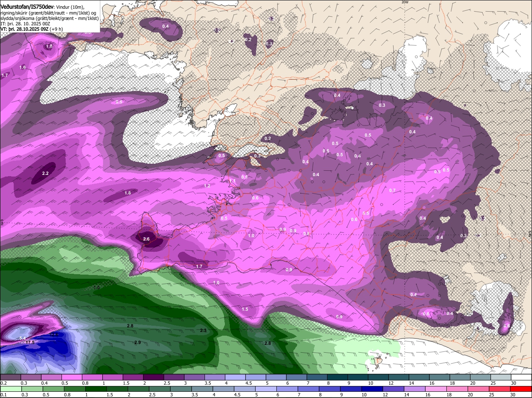The image size is (532, 398).
Task: Click the 20W longitude label
Action: point(405,2)
